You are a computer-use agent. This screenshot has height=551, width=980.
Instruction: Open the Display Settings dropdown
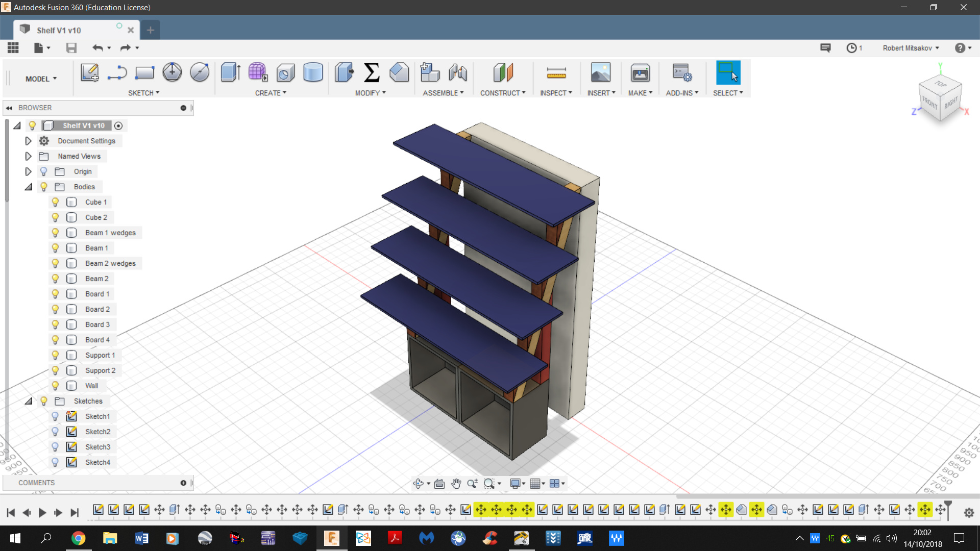pyautogui.click(x=517, y=483)
